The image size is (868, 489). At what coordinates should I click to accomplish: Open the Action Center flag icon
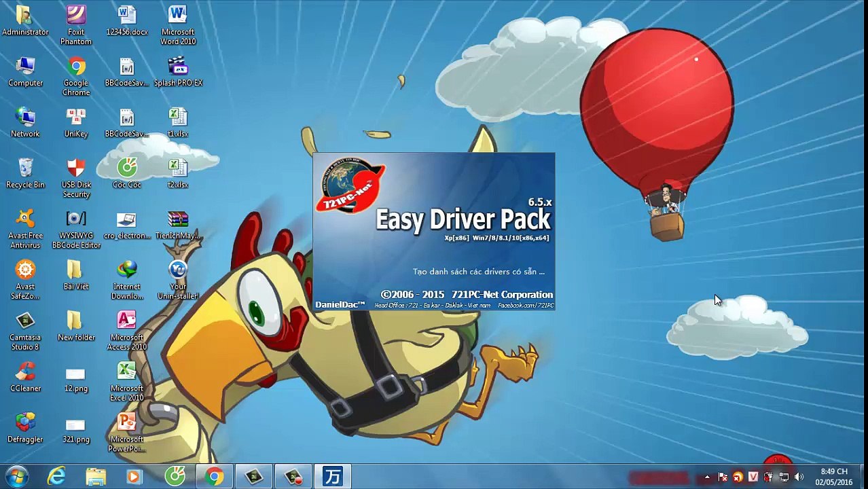[723, 477]
